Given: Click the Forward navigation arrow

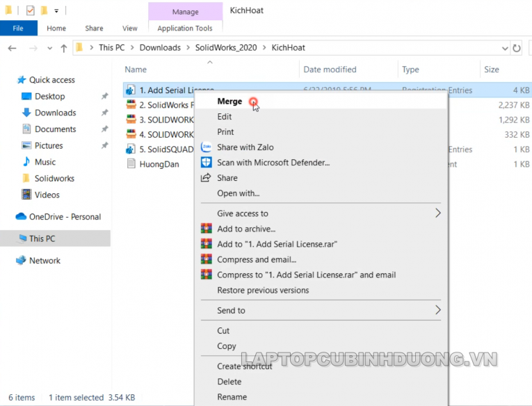Looking at the screenshot, I should pyautogui.click(x=33, y=48).
